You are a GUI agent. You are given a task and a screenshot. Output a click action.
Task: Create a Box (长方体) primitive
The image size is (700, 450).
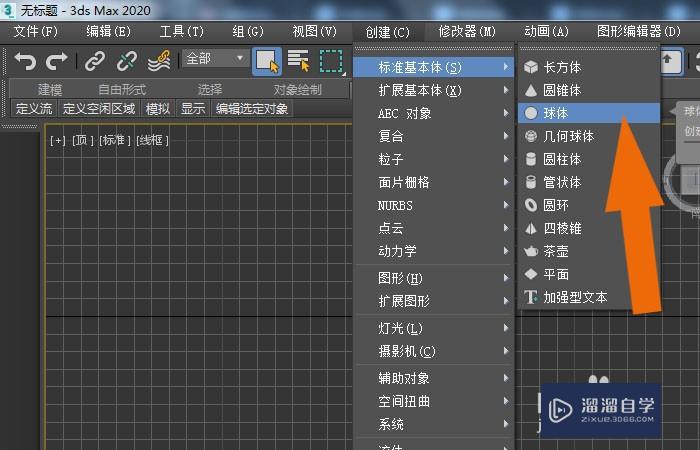[x=588, y=67]
